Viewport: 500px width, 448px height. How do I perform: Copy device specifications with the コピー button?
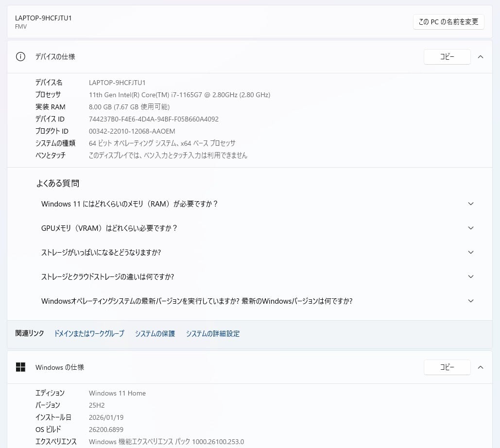point(447,57)
